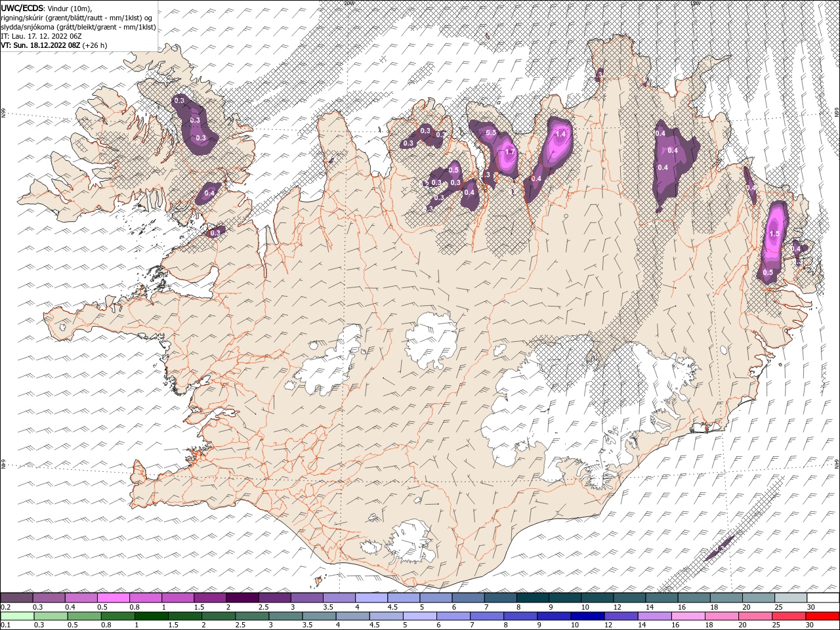Pick the lavender snow swatch between 4 and 4.5

371,597
